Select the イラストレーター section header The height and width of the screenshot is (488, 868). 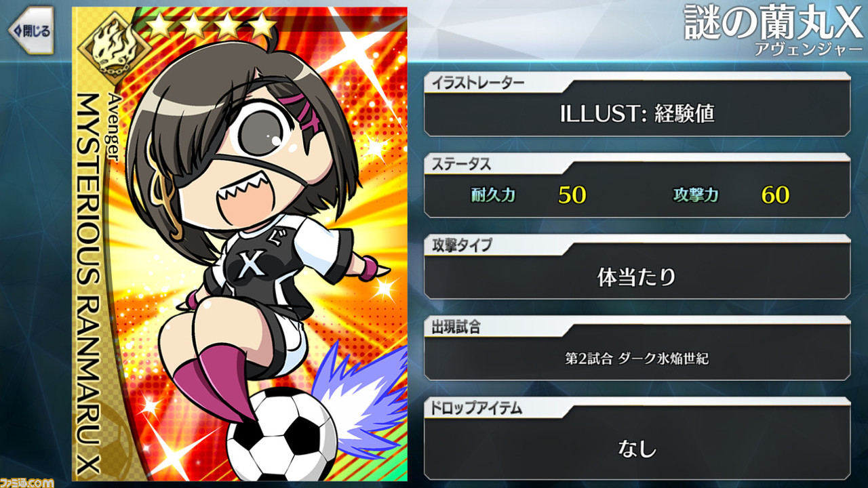point(476,83)
